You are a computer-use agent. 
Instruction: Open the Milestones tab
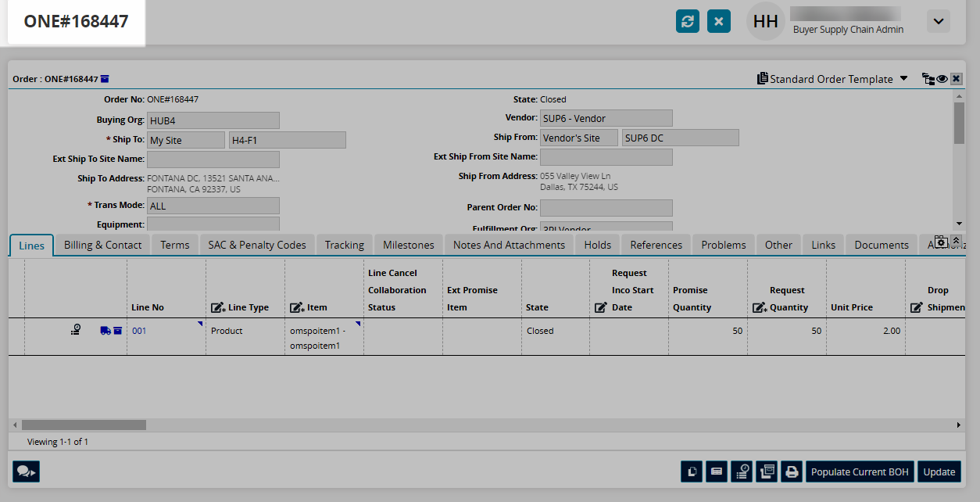click(x=408, y=245)
